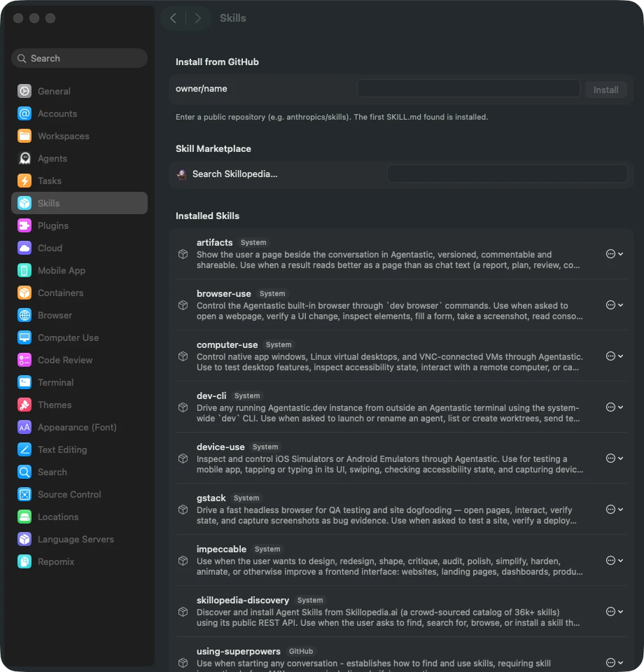Select the Cloud icon in the sidebar
644x672 pixels.
click(x=24, y=248)
